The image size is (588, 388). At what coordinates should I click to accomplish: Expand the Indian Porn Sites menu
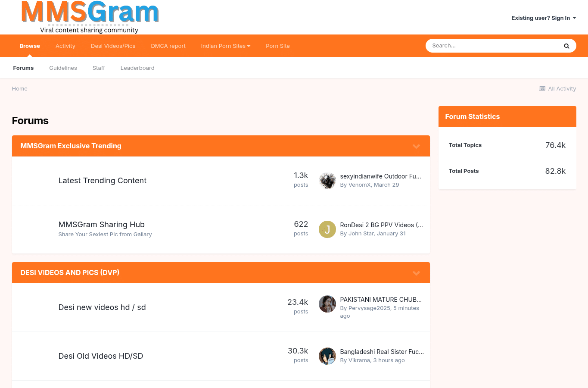point(226,46)
